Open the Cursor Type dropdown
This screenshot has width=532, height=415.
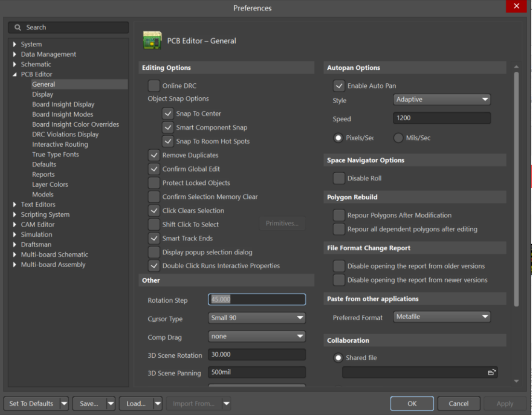256,318
